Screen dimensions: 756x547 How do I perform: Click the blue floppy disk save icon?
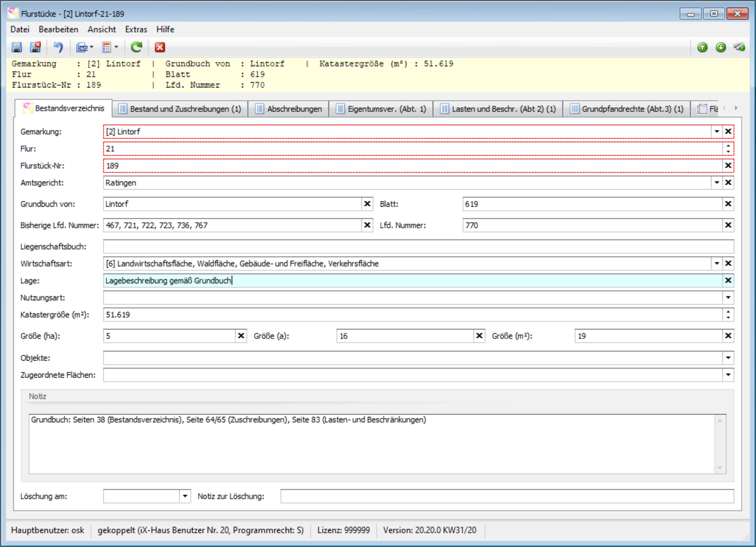click(16, 47)
